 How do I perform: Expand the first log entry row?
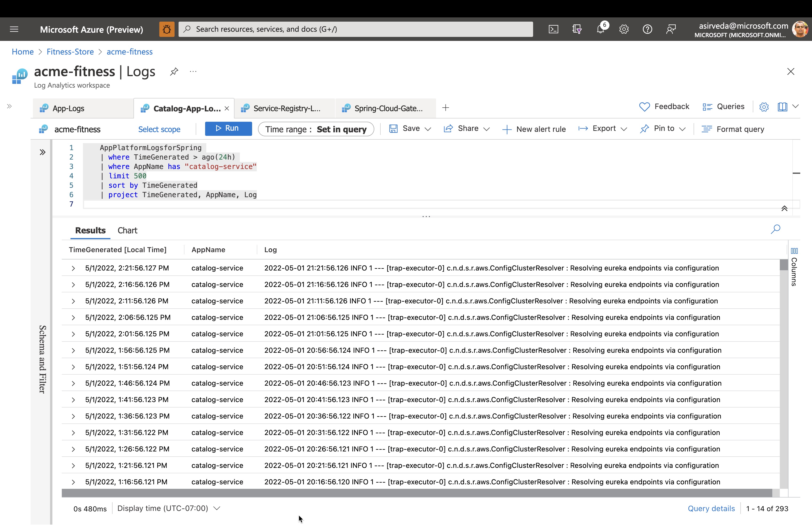coord(73,267)
